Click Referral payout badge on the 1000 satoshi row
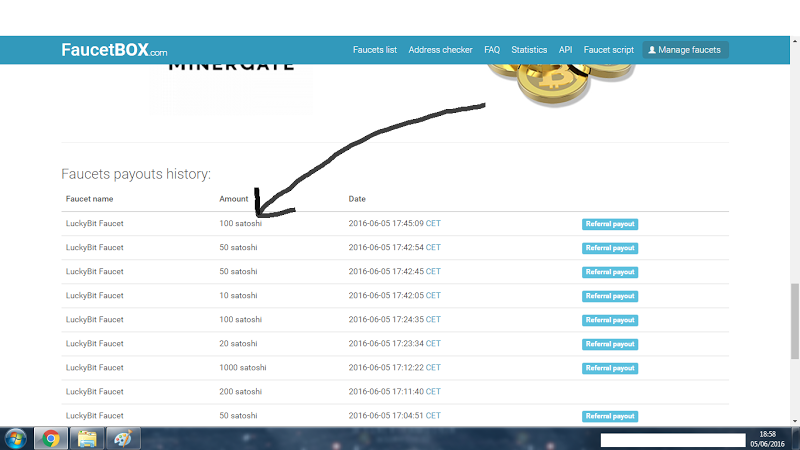Image resolution: width=800 pixels, height=450 pixels. point(610,368)
